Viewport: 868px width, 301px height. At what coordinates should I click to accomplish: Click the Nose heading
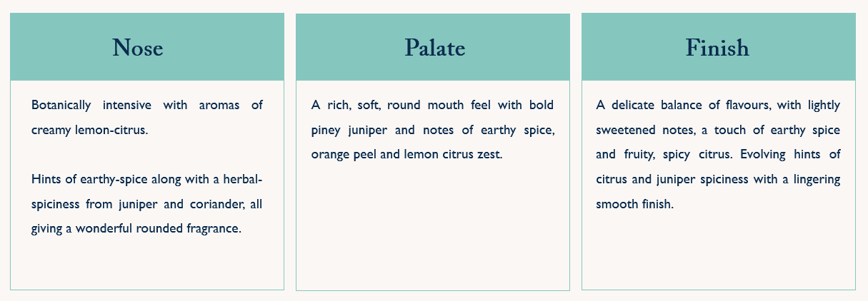(x=138, y=48)
